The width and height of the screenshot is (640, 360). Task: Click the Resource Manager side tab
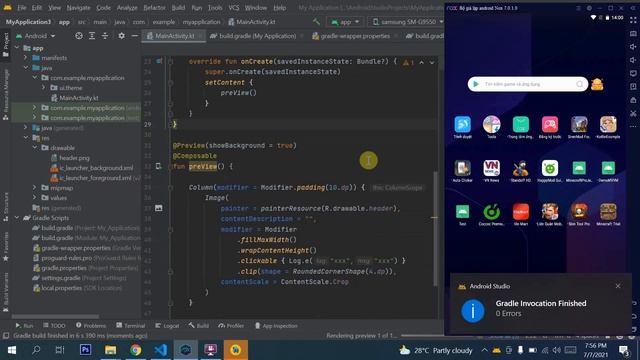pyautogui.click(x=6, y=94)
